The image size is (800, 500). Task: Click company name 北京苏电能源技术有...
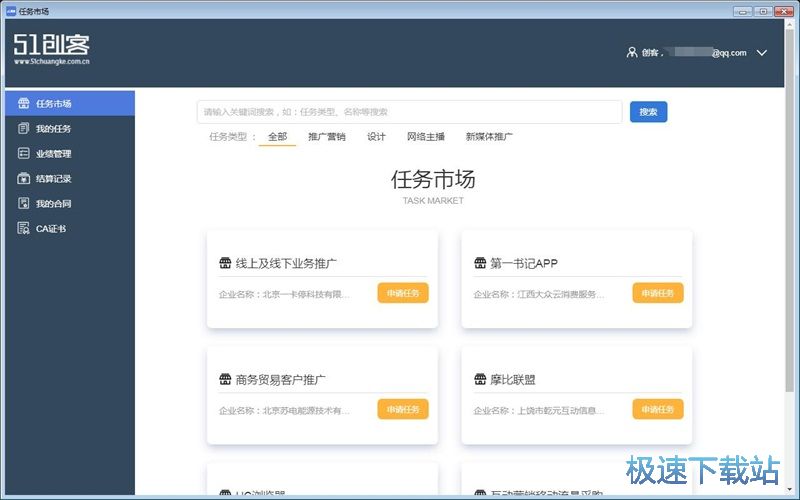pos(306,411)
